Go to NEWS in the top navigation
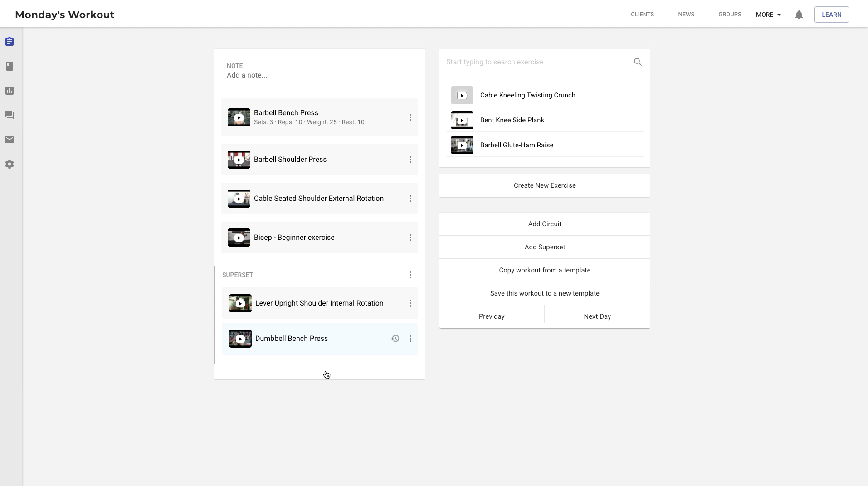The image size is (868, 486). coord(686,15)
